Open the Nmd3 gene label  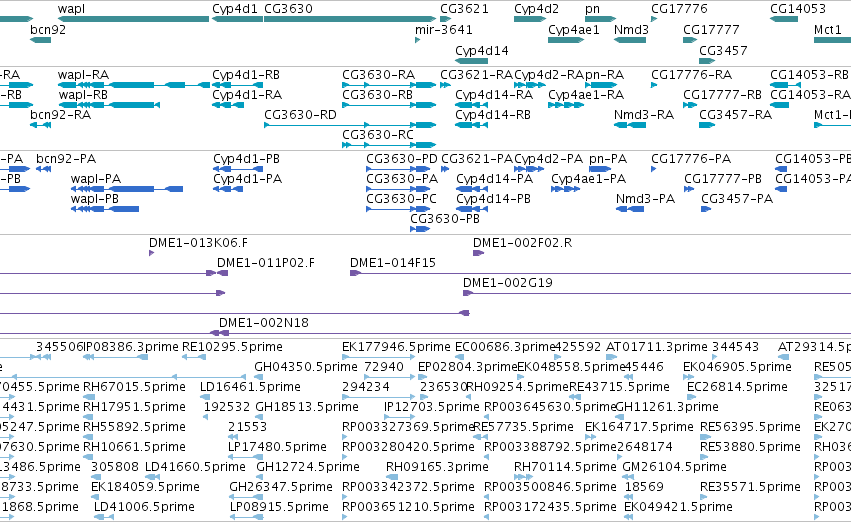pyautogui.click(x=631, y=30)
